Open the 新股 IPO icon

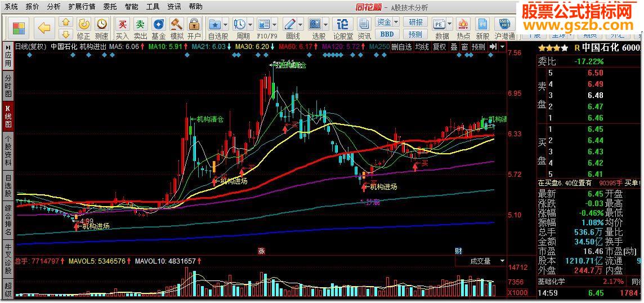pyautogui.click(x=483, y=24)
